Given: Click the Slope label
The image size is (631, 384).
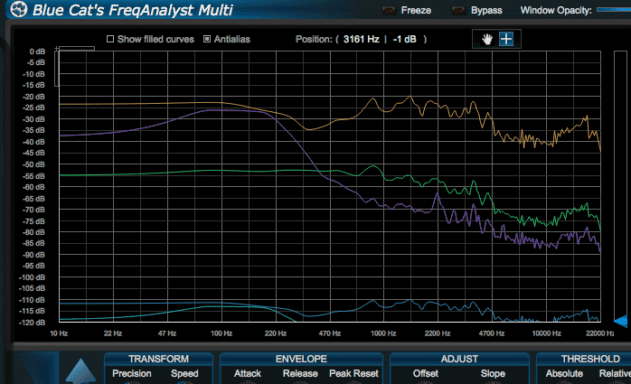Looking at the screenshot, I should coord(493,374).
